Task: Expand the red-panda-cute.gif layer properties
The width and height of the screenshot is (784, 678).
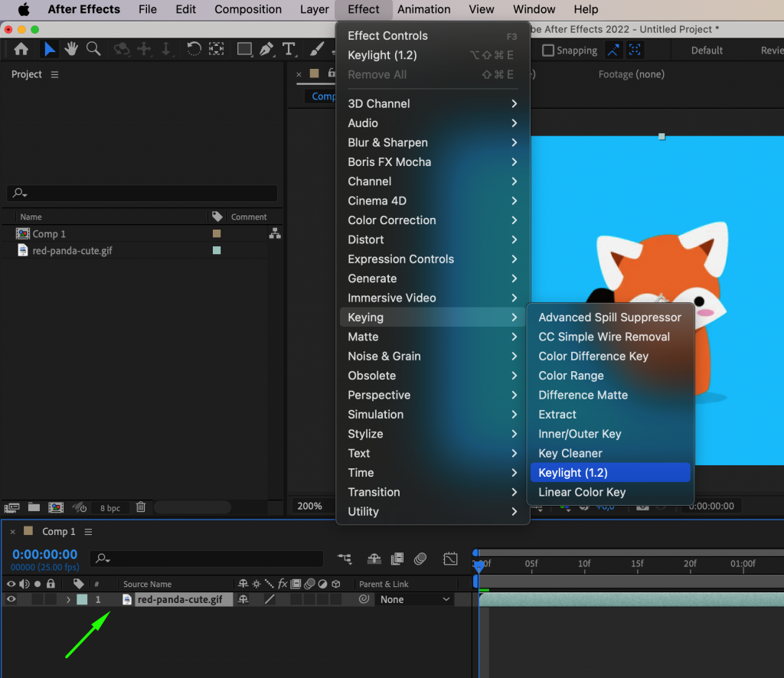Action: [x=67, y=599]
